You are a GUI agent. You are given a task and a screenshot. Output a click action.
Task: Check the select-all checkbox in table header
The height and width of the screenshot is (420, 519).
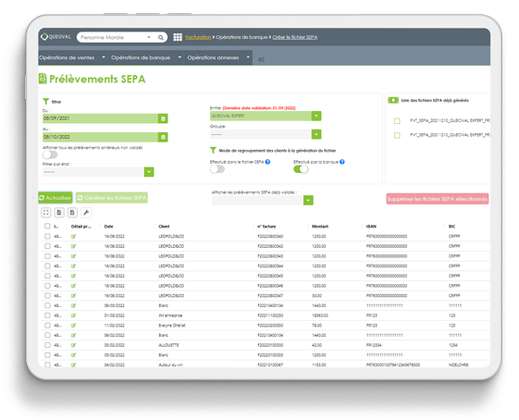point(47,226)
